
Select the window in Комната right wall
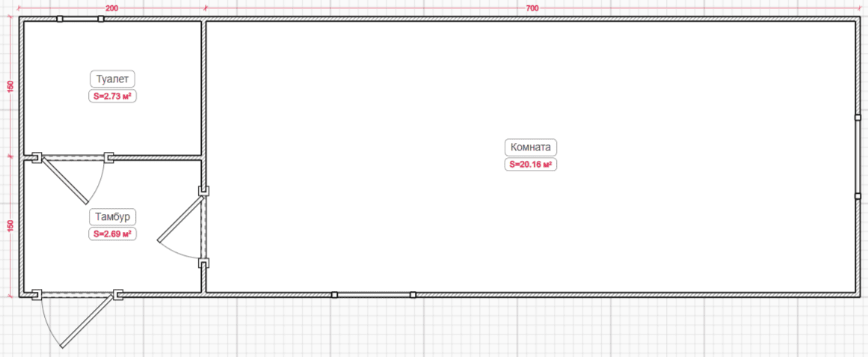858,157
